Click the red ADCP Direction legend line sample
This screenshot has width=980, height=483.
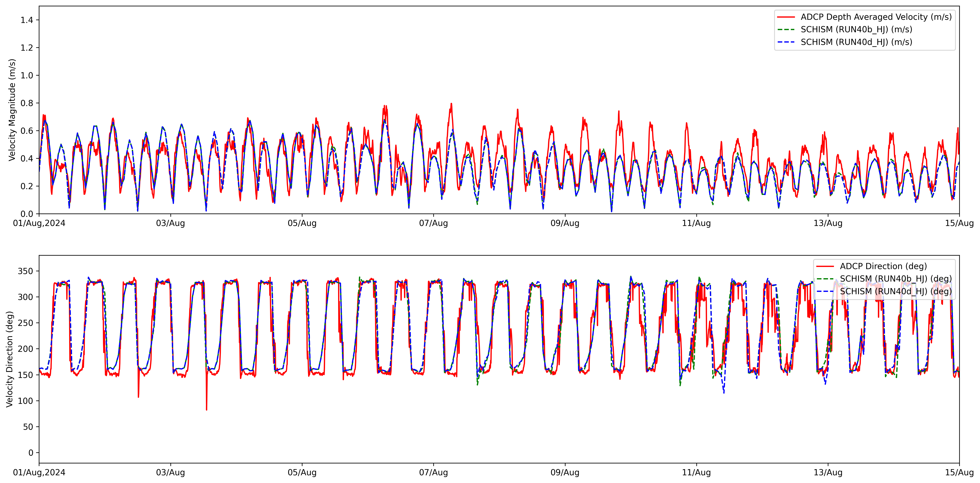pos(825,266)
